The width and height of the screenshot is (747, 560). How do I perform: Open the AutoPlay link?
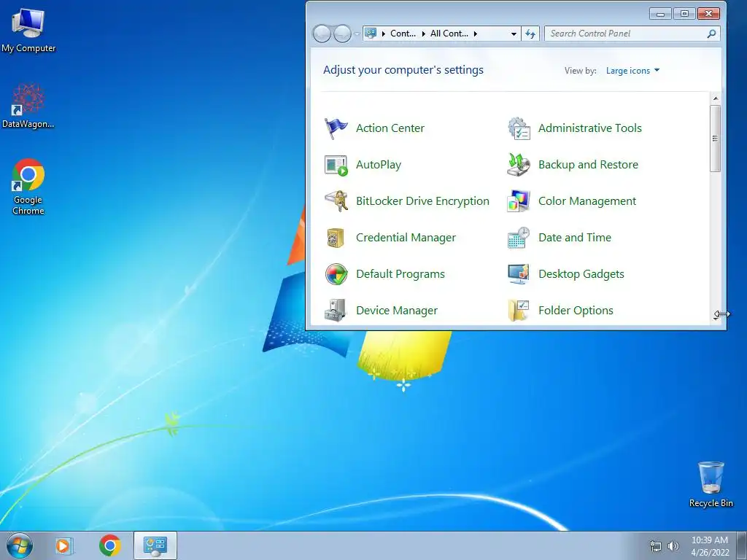click(x=379, y=165)
